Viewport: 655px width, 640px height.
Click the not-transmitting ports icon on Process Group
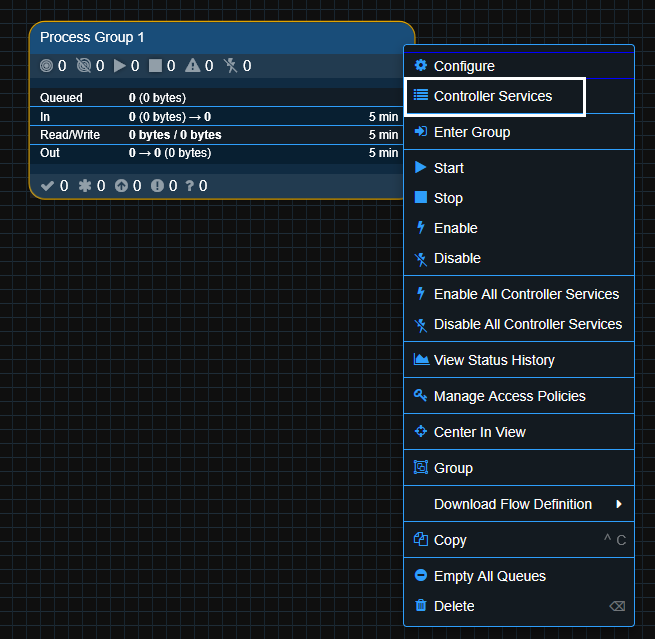84,66
